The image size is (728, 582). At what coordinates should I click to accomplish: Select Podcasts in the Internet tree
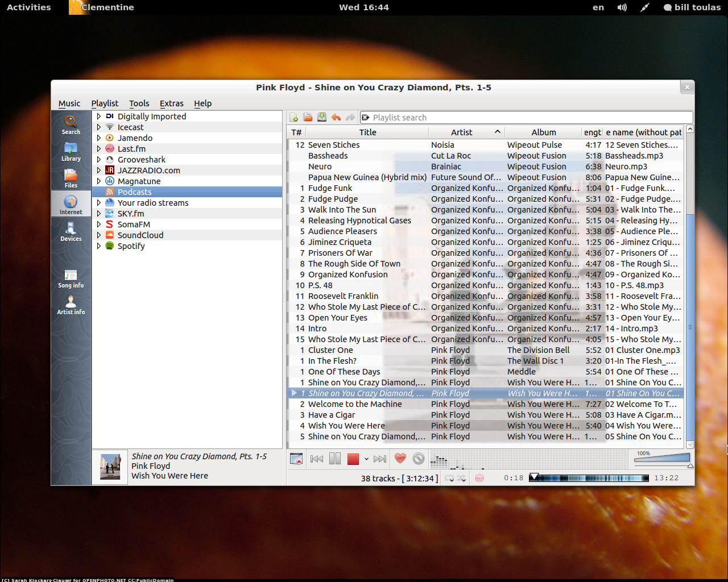[x=187, y=192]
